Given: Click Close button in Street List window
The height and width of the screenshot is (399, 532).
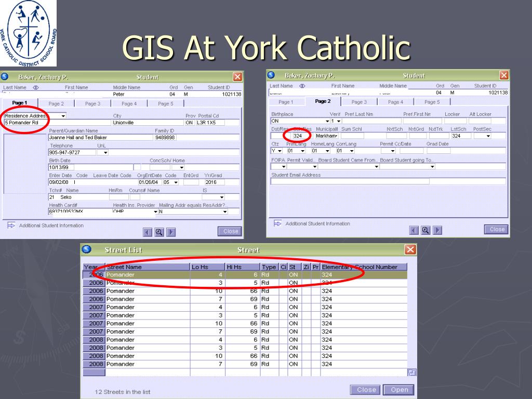Looking at the screenshot, I should 366,390.
